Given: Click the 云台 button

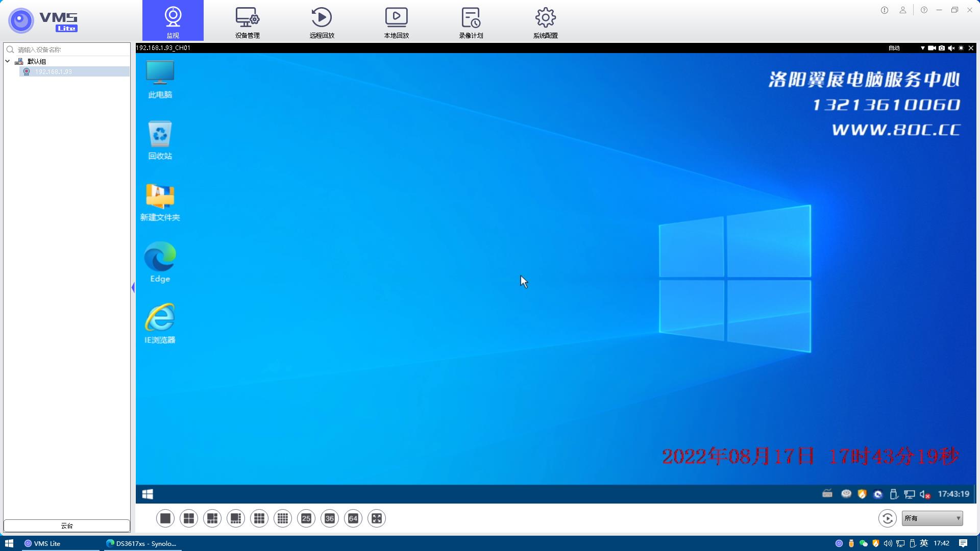Looking at the screenshot, I should [67, 525].
